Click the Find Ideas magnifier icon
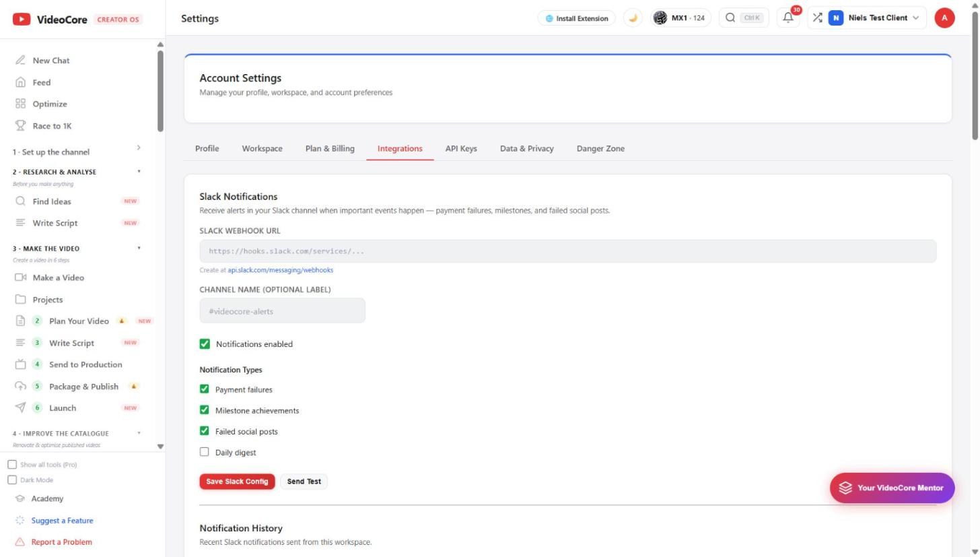The width and height of the screenshot is (980, 557). [20, 201]
